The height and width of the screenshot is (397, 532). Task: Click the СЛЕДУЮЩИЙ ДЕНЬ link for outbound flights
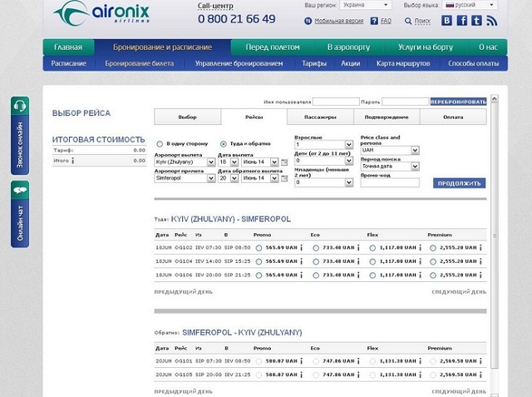[458, 292]
